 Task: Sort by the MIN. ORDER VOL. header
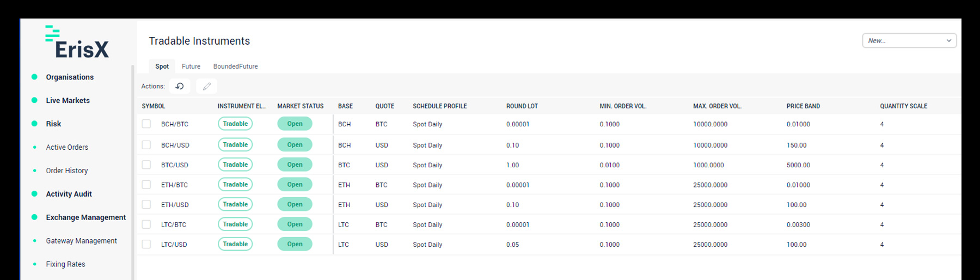point(623,106)
